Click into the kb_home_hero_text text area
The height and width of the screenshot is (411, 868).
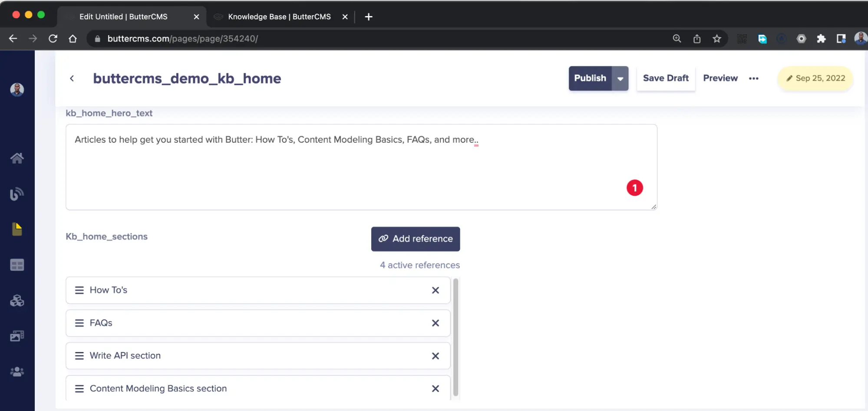[x=361, y=167]
